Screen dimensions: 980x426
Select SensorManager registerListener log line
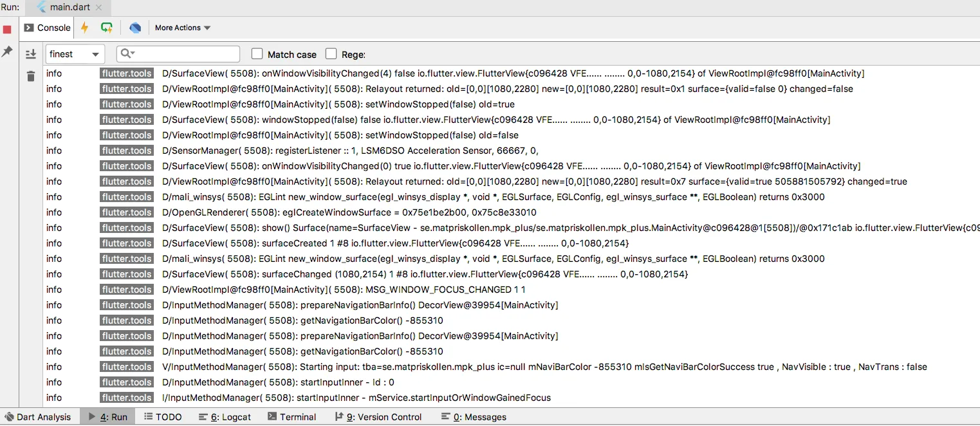pos(512,151)
